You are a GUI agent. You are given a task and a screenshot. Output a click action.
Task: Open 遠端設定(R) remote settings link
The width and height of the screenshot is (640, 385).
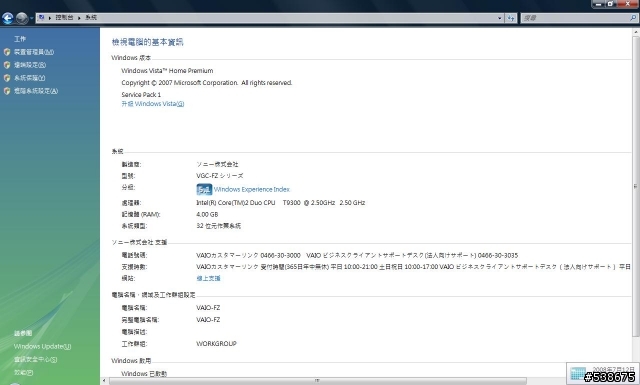[30, 65]
